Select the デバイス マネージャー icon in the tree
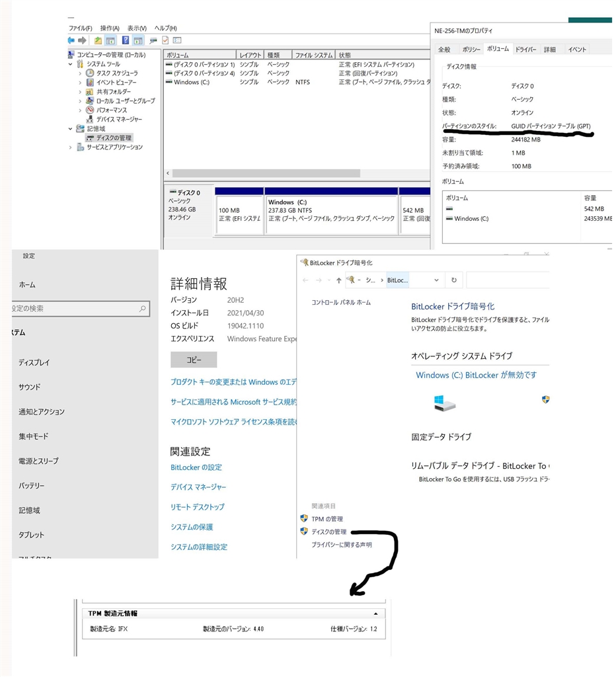Viewport: 616px width, 677px height. click(90, 119)
